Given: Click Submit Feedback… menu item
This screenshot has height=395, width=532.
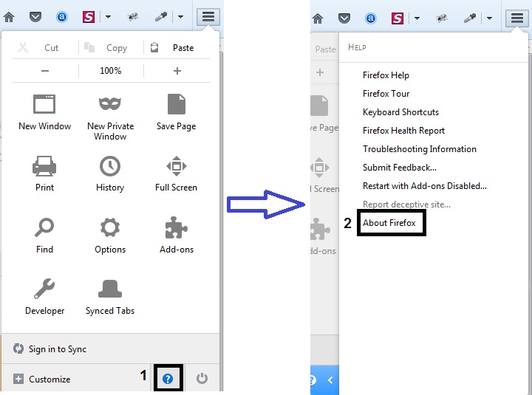Looking at the screenshot, I should tap(400, 168).
